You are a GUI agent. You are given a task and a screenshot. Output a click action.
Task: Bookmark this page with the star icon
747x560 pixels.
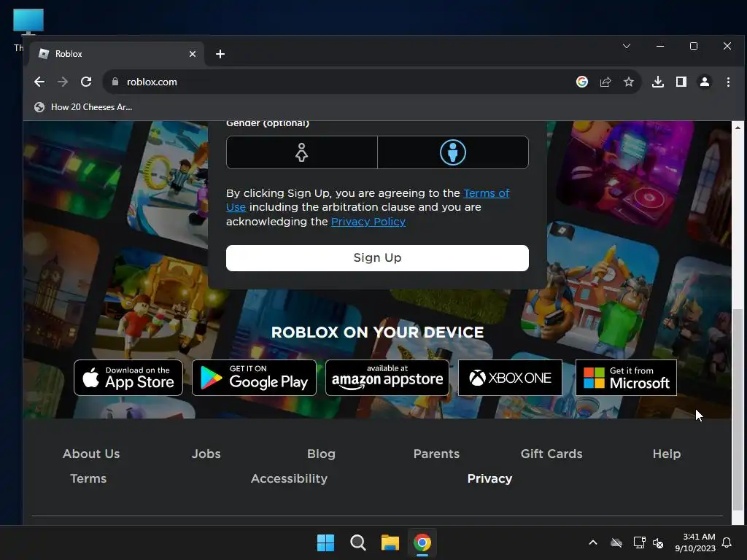pyautogui.click(x=629, y=82)
